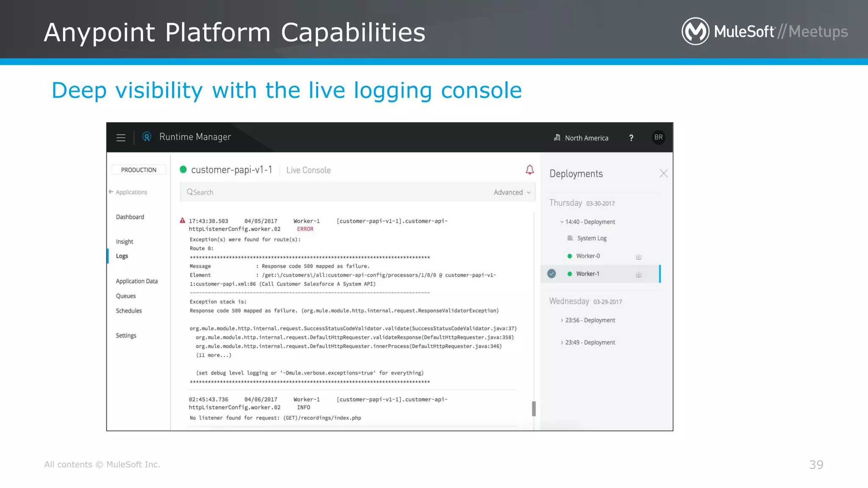This screenshot has height=488, width=868.
Task: Click in the log Search field
Action: click(x=357, y=192)
